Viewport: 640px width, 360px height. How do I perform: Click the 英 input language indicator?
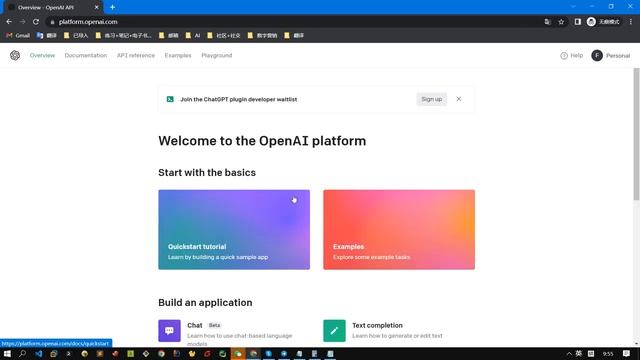coord(579,353)
